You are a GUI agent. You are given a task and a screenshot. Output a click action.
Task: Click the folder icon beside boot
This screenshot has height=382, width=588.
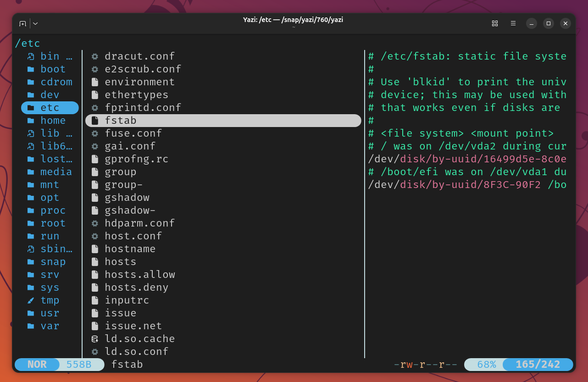tap(31, 69)
